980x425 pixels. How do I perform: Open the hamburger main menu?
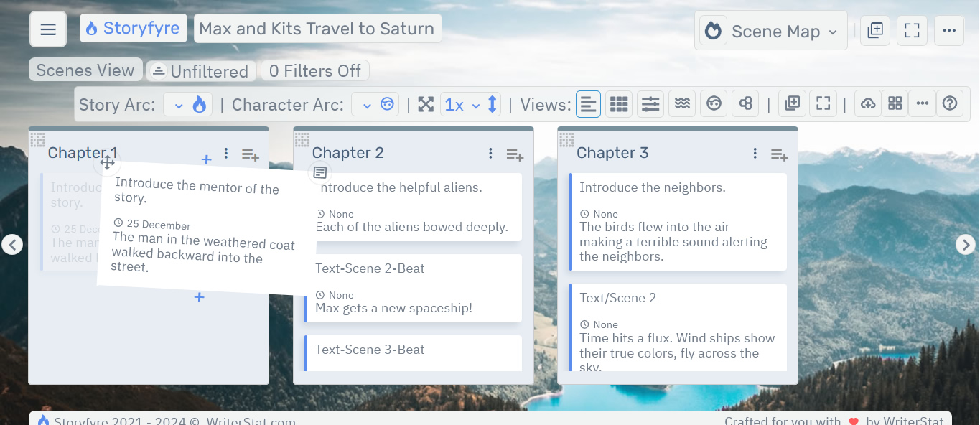pyautogui.click(x=48, y=29)
